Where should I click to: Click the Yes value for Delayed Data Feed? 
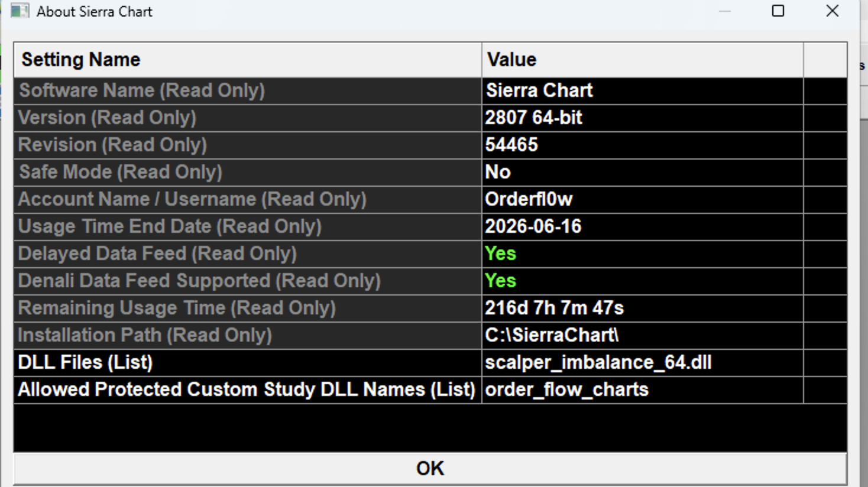point(500,254)
